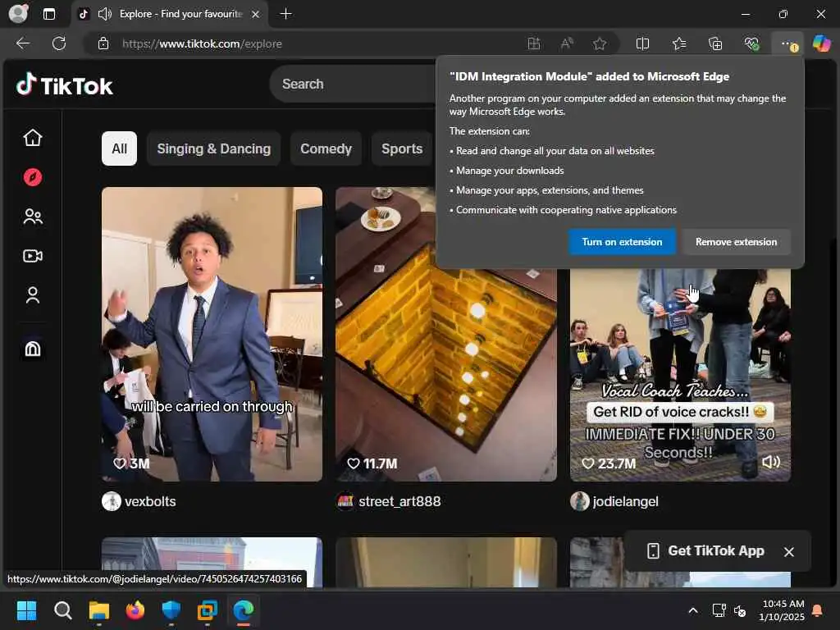Viewport: 840px width, 630px height.
Task: Open jodielangel profile link
Action: click(x=625, y=501)
